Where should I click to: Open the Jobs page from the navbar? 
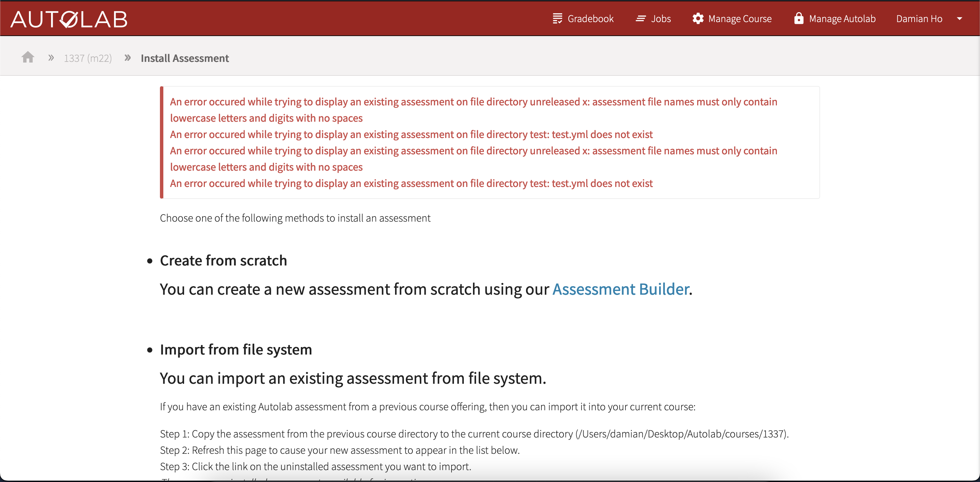coord(661,18)
